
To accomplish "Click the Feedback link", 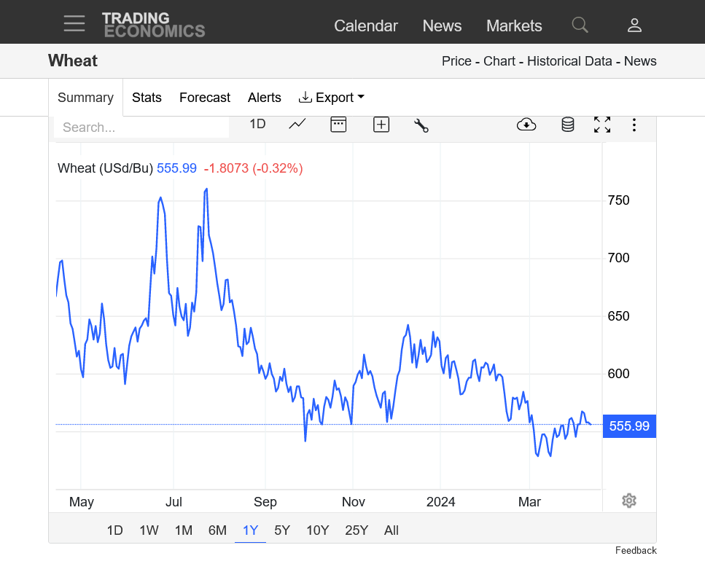I will 636,550.
